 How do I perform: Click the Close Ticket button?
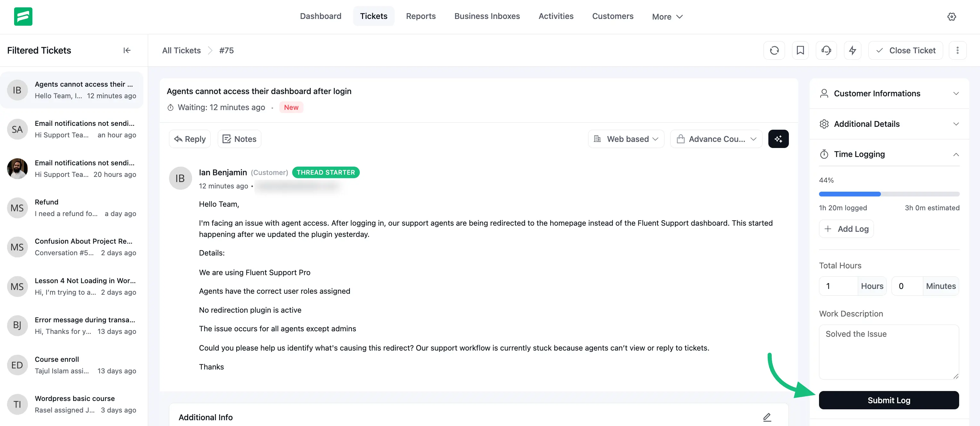tap(905, 50)
